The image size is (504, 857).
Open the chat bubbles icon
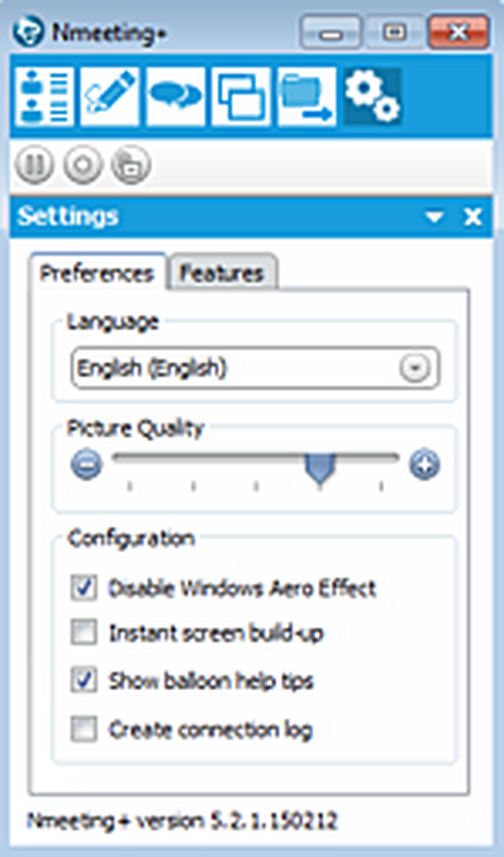[x=175, y=97]
